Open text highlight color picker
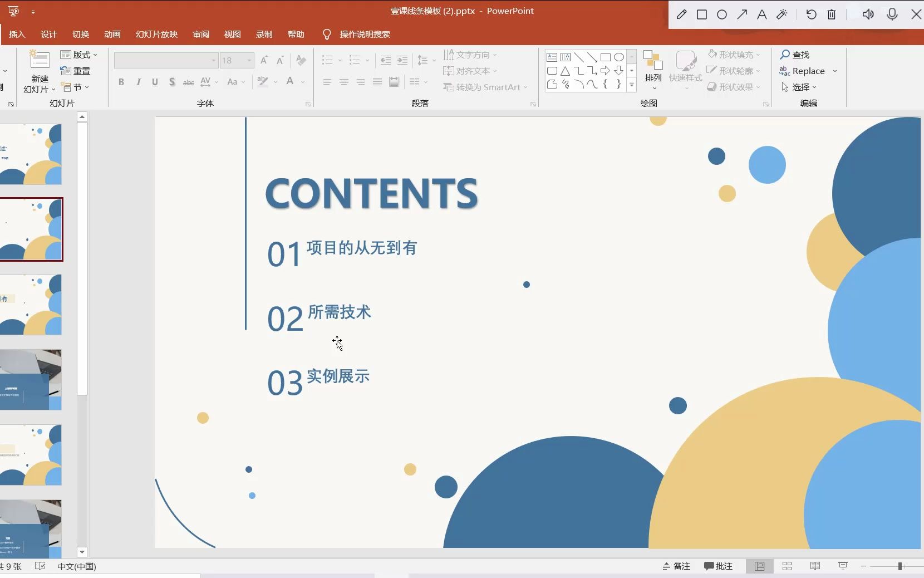This screenshot has height=578, width=924. pos(263,82)
